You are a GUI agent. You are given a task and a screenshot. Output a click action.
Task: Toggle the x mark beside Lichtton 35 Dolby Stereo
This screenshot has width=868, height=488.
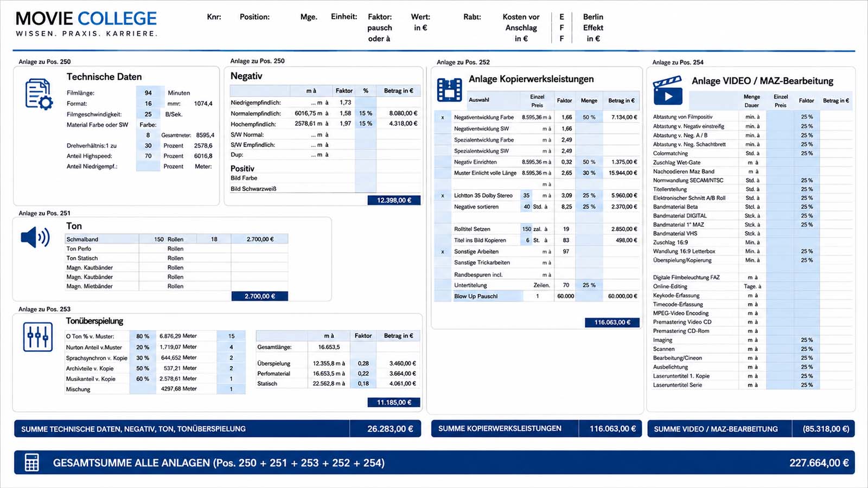[443, 196]
